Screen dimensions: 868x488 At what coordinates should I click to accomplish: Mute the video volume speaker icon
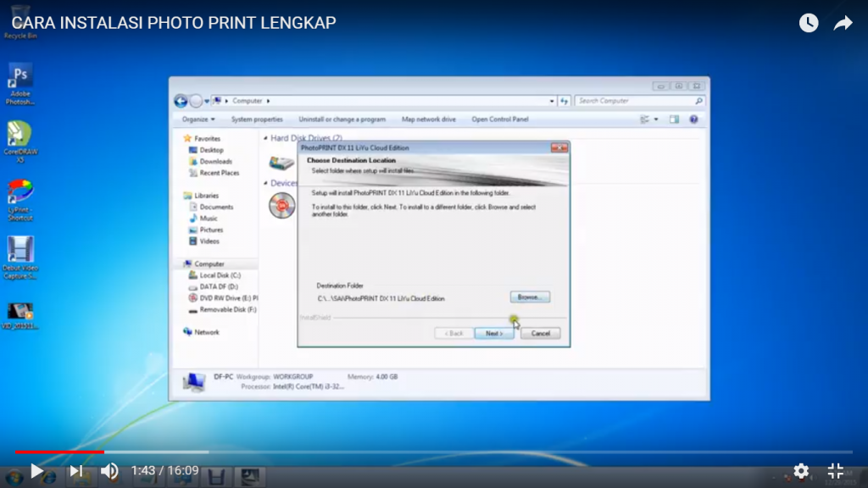click(x=109, y=471)
